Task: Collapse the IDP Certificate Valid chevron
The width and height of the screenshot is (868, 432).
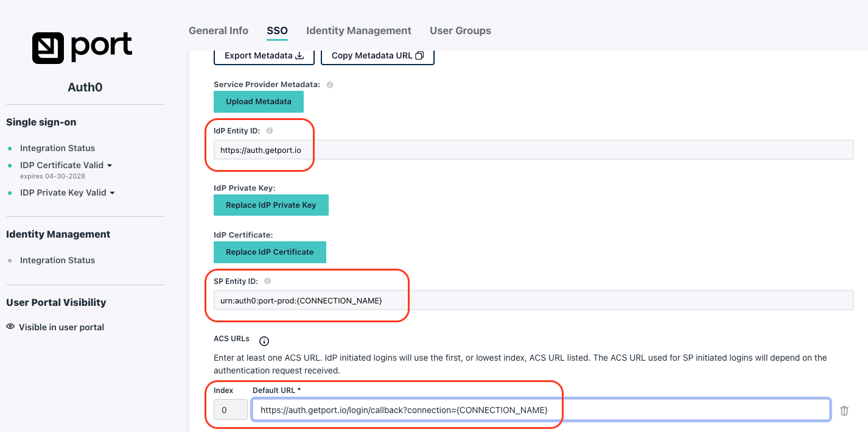Action: pos(111,165)
